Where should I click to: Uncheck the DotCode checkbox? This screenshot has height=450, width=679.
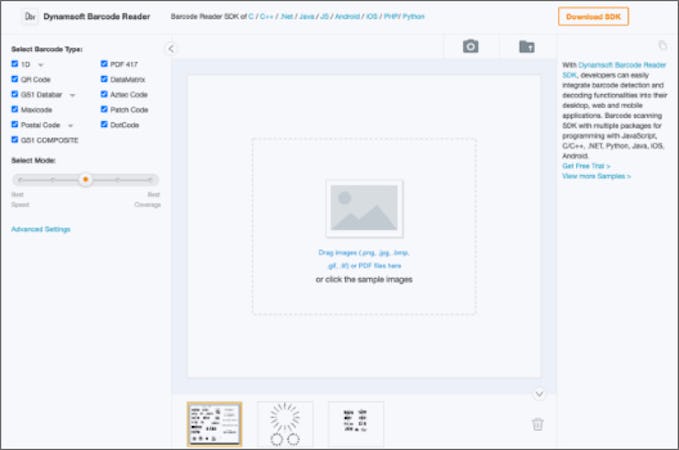[x=104, y=124]
